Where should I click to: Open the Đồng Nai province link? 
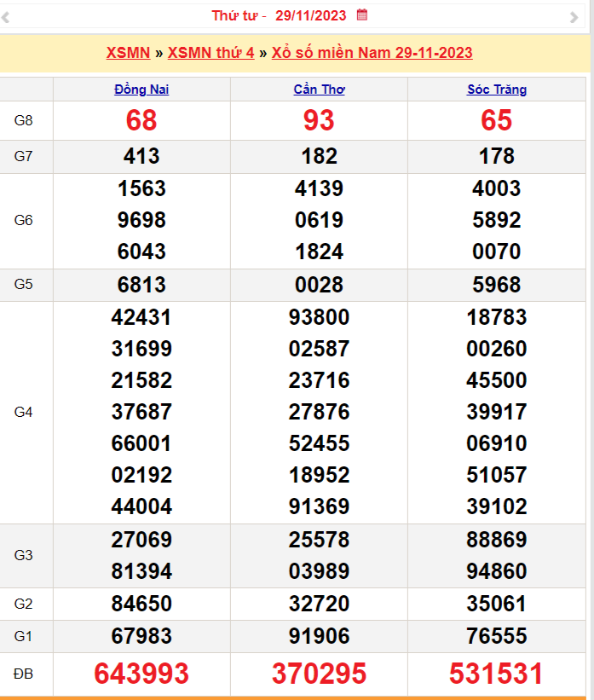[x=141, y=90]
